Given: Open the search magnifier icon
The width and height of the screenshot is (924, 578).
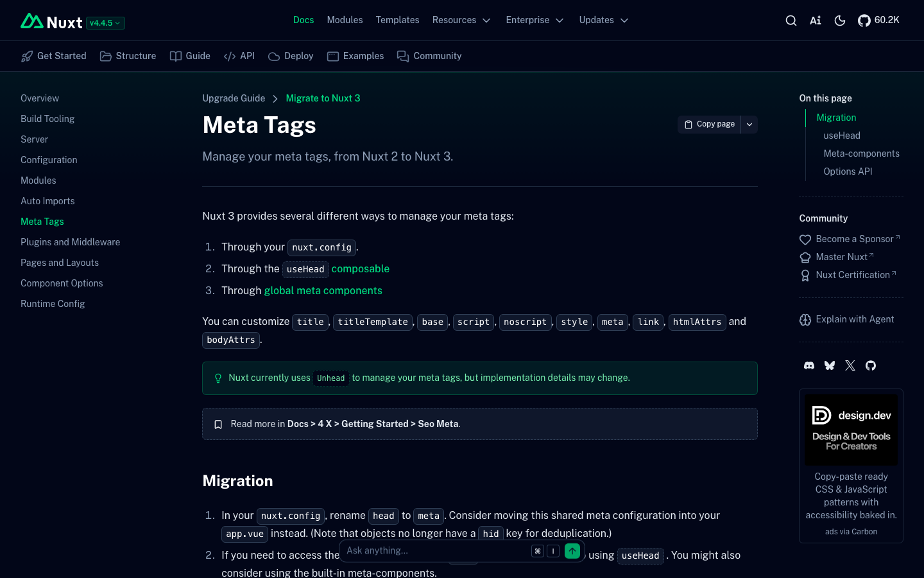Looking at the screenshot, I should [791, 21].
